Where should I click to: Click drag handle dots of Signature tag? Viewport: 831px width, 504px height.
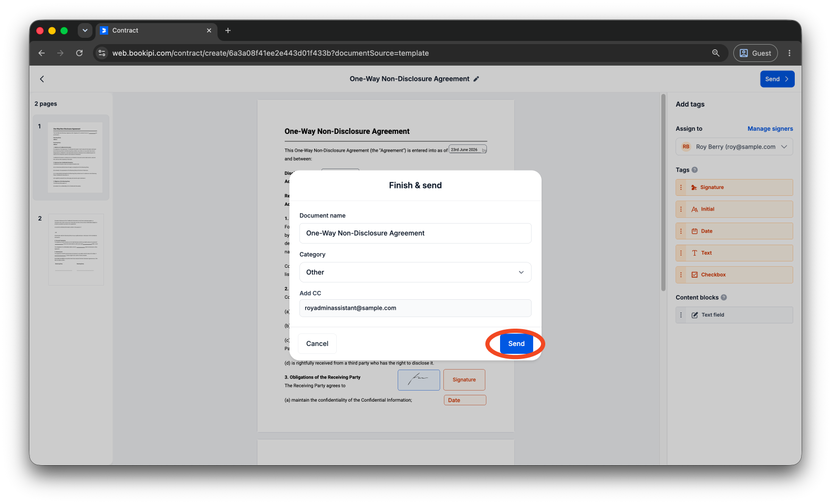(x=681, y=187)
